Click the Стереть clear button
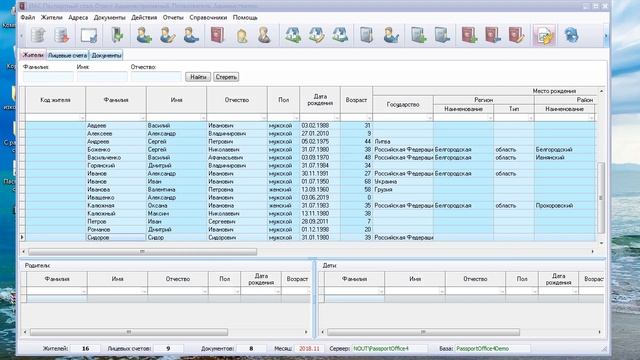640x360 pixels. 226,77
